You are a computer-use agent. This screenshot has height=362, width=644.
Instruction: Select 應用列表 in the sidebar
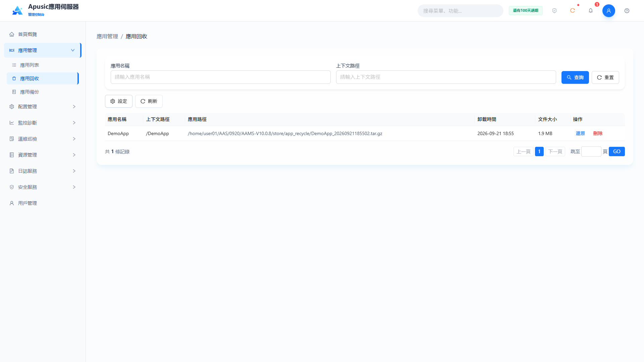(x=43, y=65)
